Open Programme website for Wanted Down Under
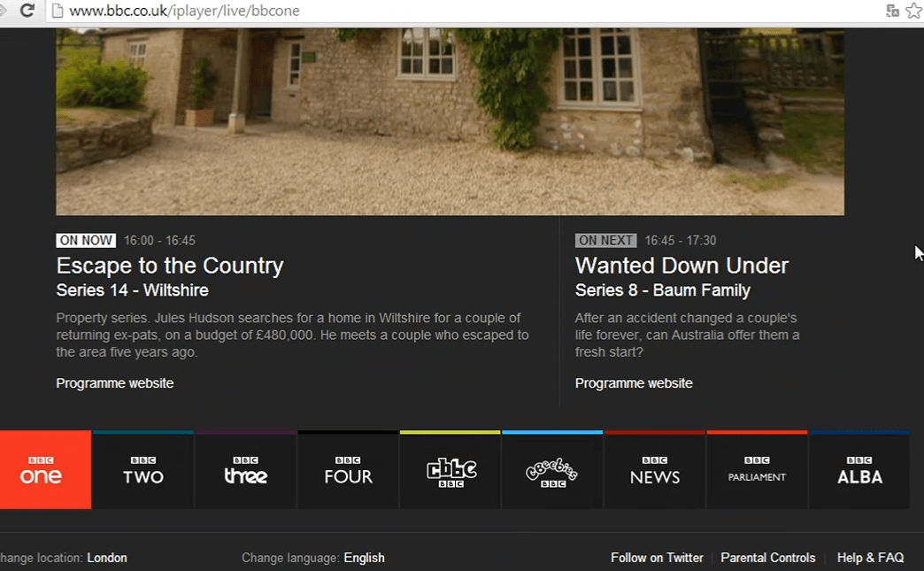Viewport: 924px width, 571px height. 634,383
